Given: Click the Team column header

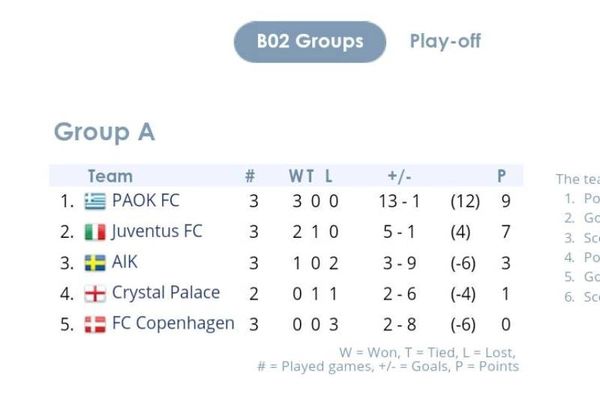Looking at the screenshot, I should click(110, 176).
